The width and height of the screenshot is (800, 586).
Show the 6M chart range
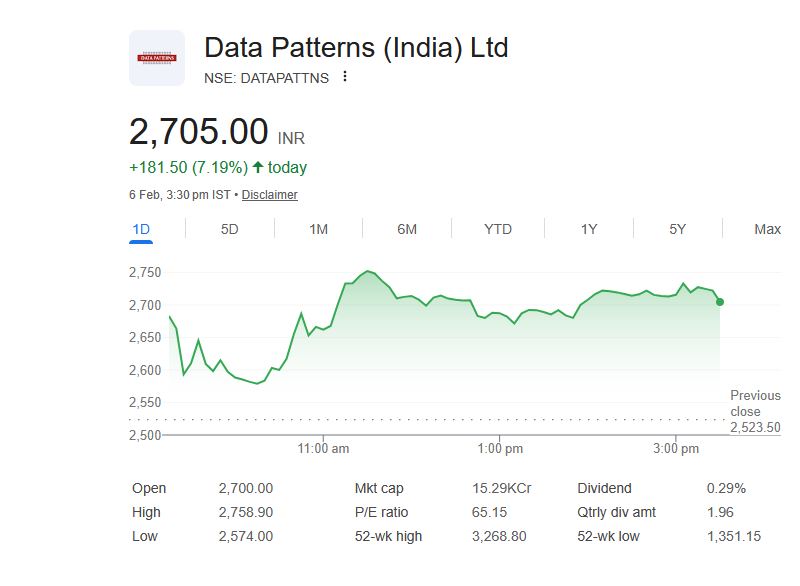point(407,229)
